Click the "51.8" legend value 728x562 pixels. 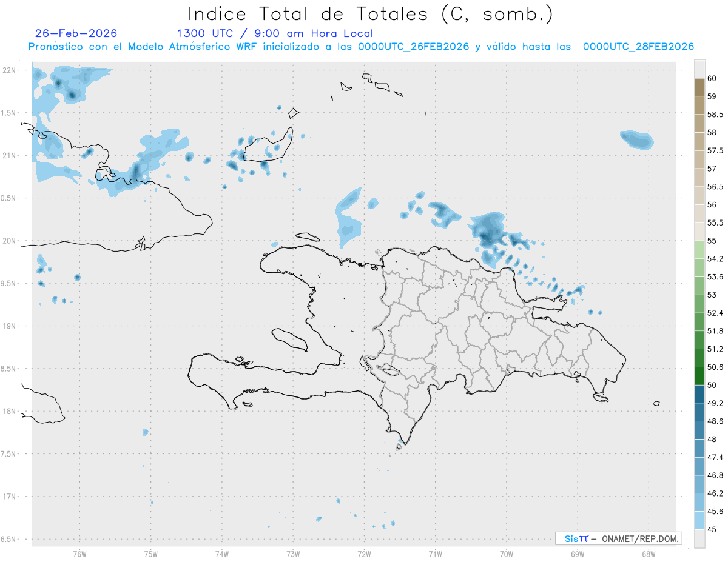(x=715, y=331)
